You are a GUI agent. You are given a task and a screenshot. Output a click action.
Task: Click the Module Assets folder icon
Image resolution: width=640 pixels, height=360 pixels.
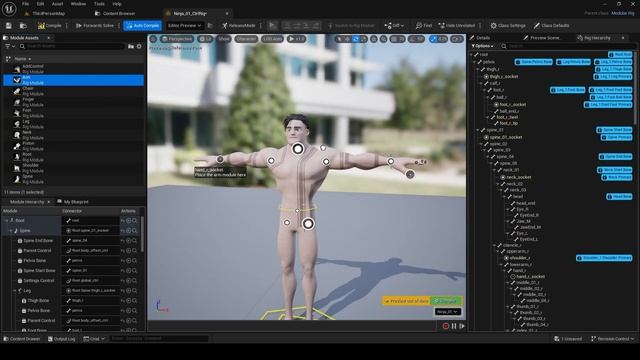point(131,46)
